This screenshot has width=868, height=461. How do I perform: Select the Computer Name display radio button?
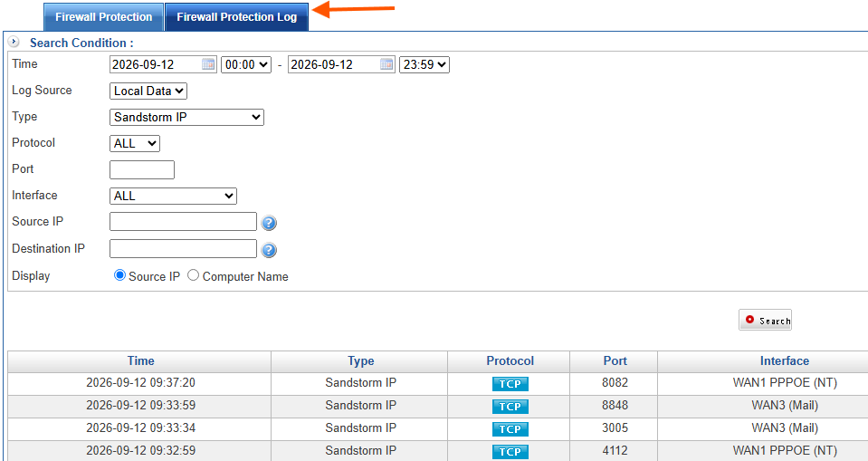[193, 274]
